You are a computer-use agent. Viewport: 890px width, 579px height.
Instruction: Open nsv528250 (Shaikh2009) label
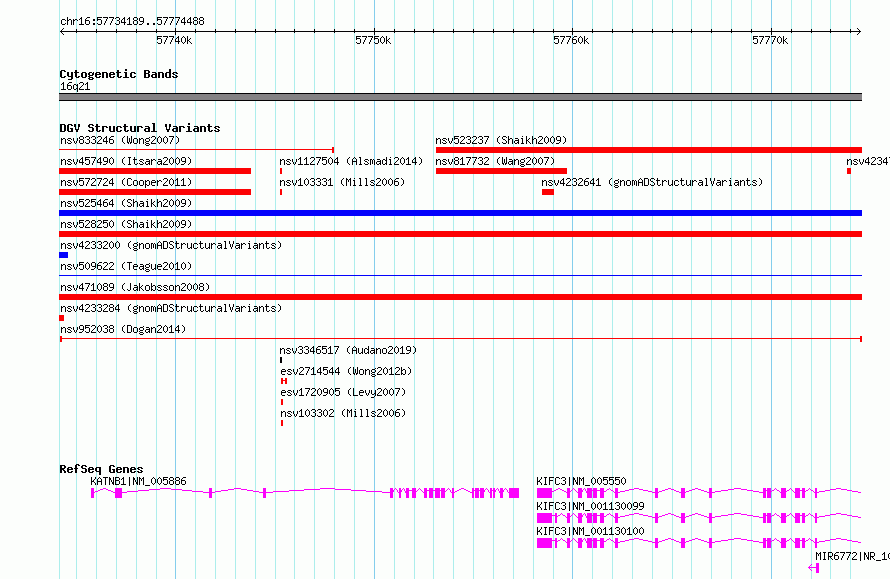click(126, 224)
